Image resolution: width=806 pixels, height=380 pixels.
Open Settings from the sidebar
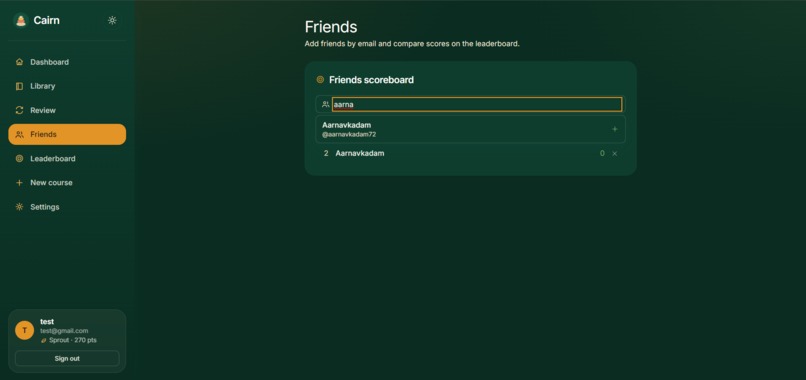(x=67, y=207)
